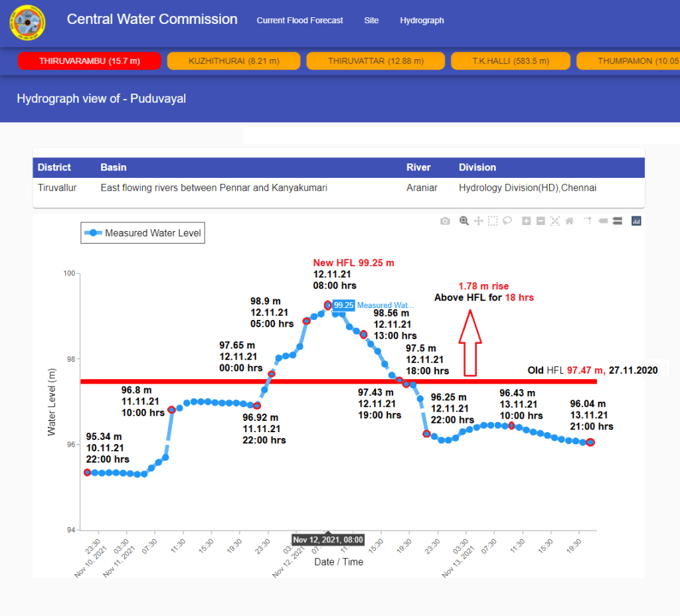Click the red THIRUVARAMBU (15.7 m) button

[90, 61]
